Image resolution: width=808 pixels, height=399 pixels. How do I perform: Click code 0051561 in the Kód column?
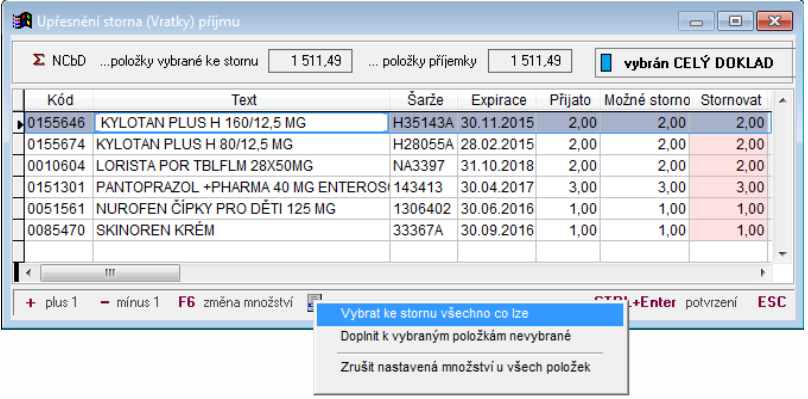coord(60,209)
